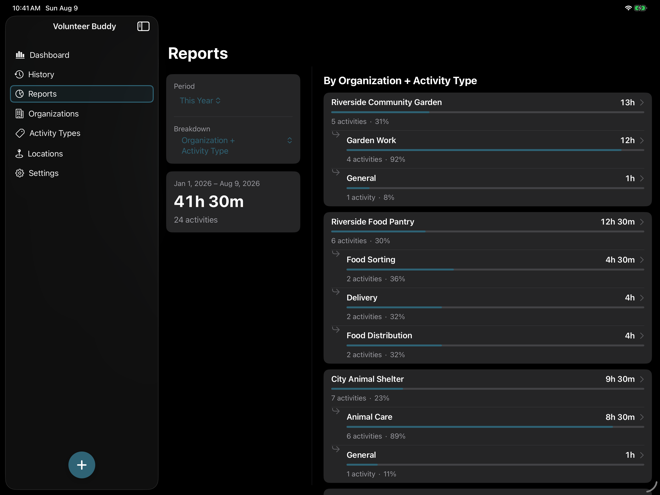Click Delivery activity label

(362, 298)
